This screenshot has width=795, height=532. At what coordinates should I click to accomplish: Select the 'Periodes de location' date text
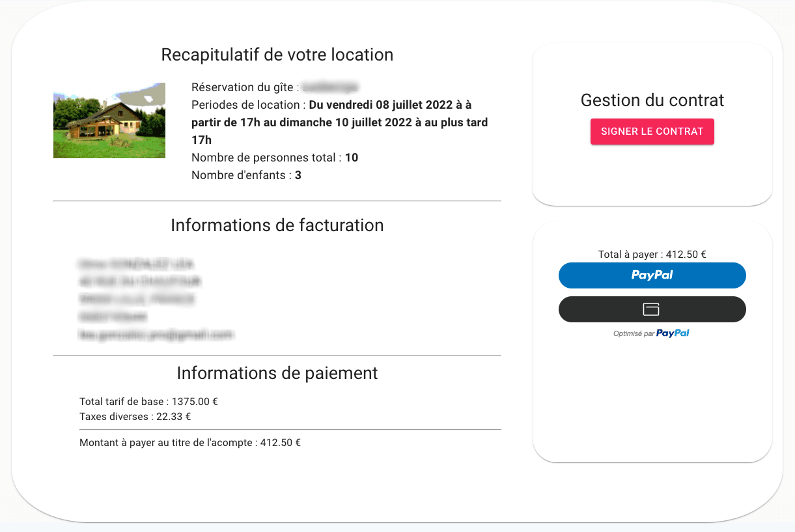[x=340, y=122]
